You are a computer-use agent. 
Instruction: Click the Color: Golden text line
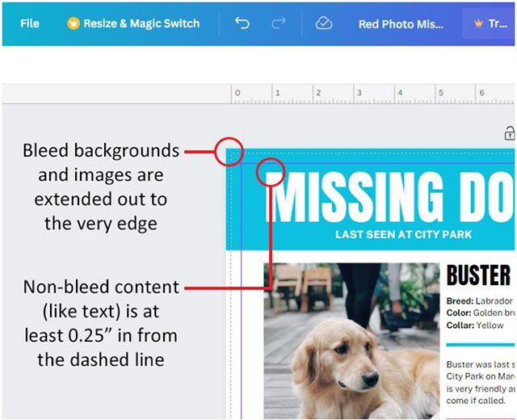tap(479, 313)
